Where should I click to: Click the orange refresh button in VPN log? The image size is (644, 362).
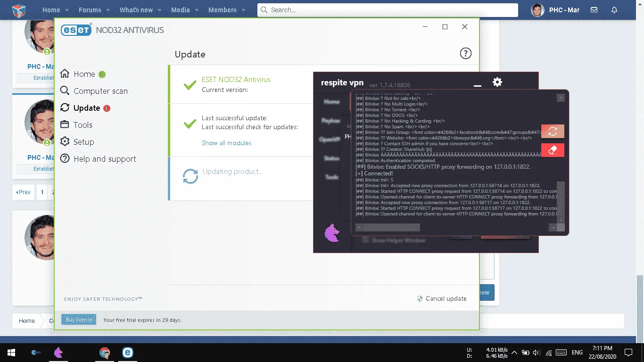(553, 132)
